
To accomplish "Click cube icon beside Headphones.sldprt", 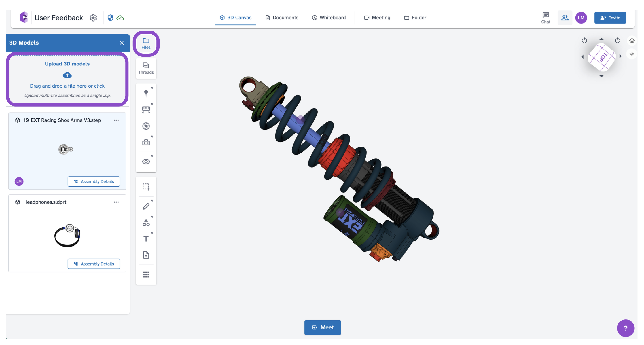I will point(18,202).
